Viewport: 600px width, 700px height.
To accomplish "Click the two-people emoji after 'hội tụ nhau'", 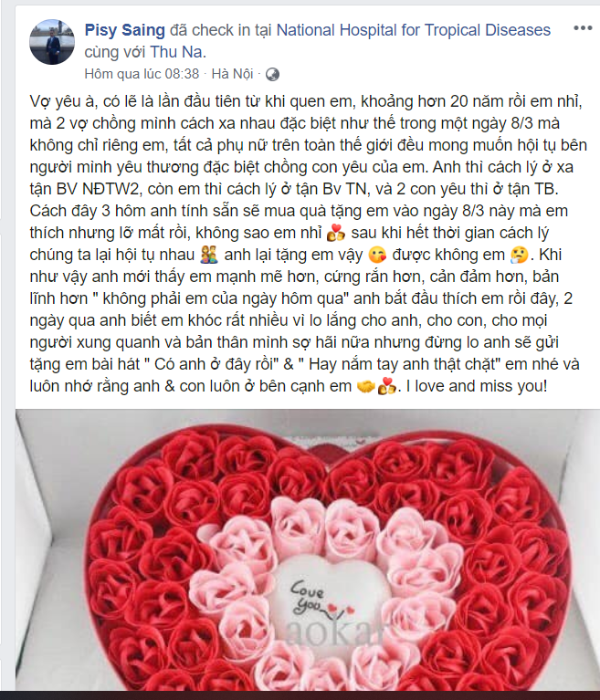I will point(209,255).
